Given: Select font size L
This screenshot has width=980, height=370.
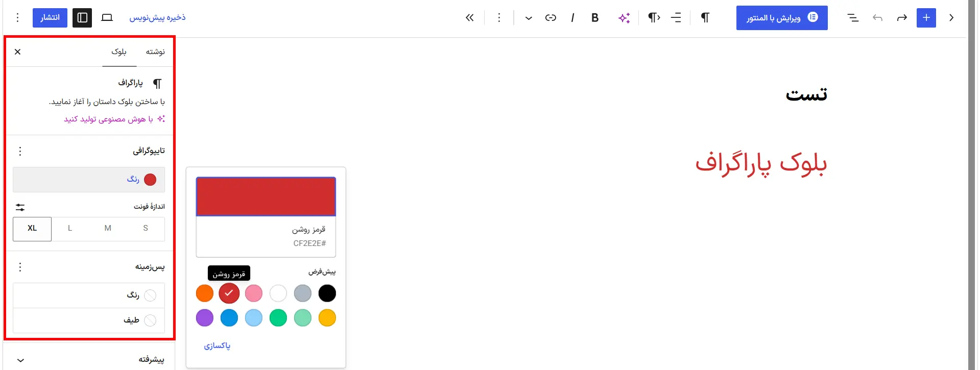Looking at the screenshot, I should [x=70, y=229].
